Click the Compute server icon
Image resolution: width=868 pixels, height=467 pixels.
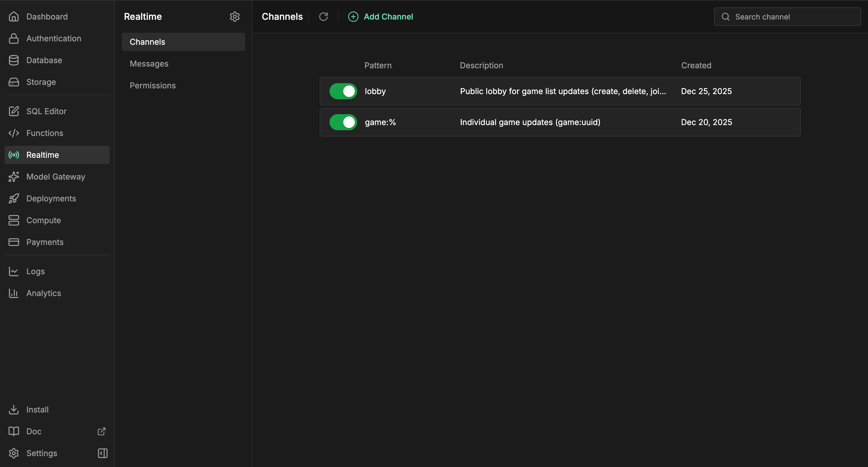[x=13, y=220]
